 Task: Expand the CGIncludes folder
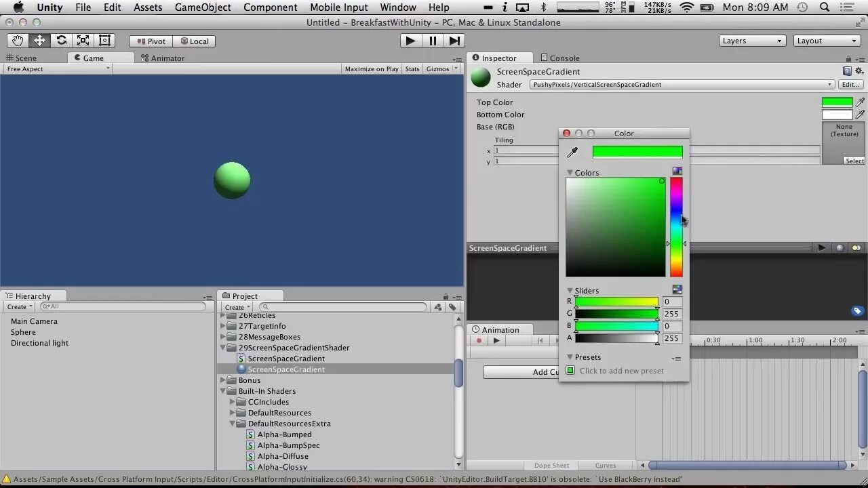pos(233,402)
